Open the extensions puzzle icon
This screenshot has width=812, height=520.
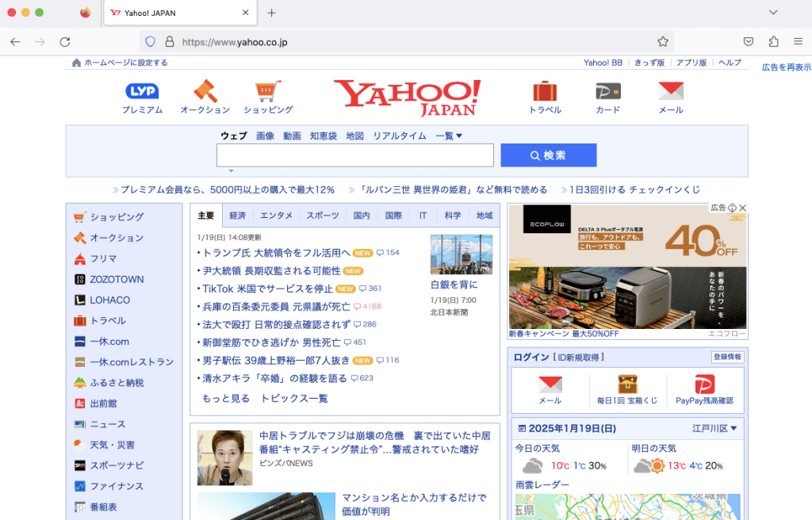773,41
